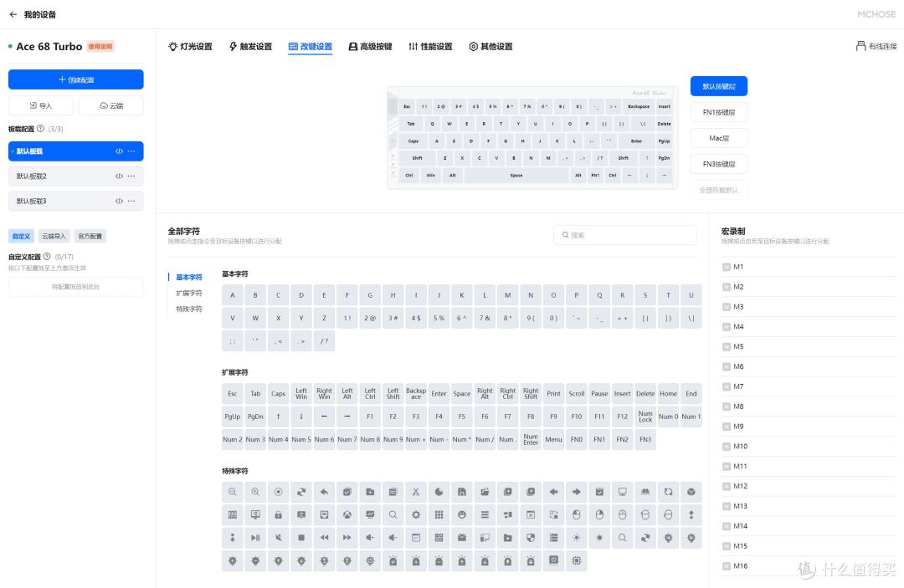
Task: Choose the FN0 key in 扩展字符
Action: pyautogui.click(x=577, y=439)
